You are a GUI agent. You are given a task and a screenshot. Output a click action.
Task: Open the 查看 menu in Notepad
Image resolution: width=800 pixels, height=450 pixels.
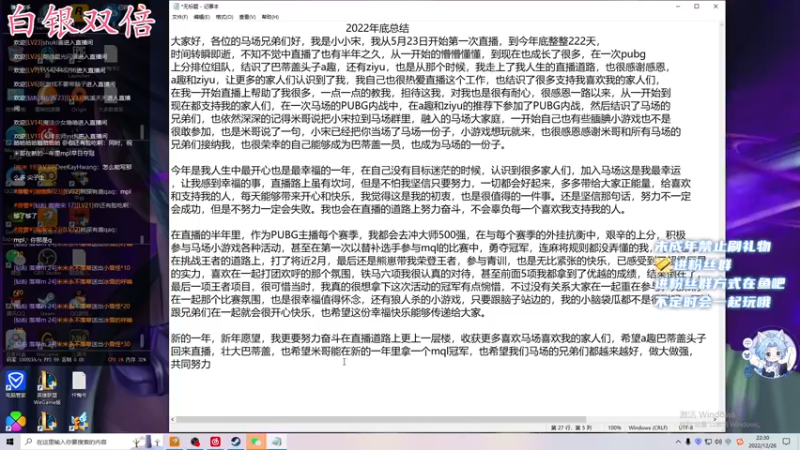click(x=247, y=17)
